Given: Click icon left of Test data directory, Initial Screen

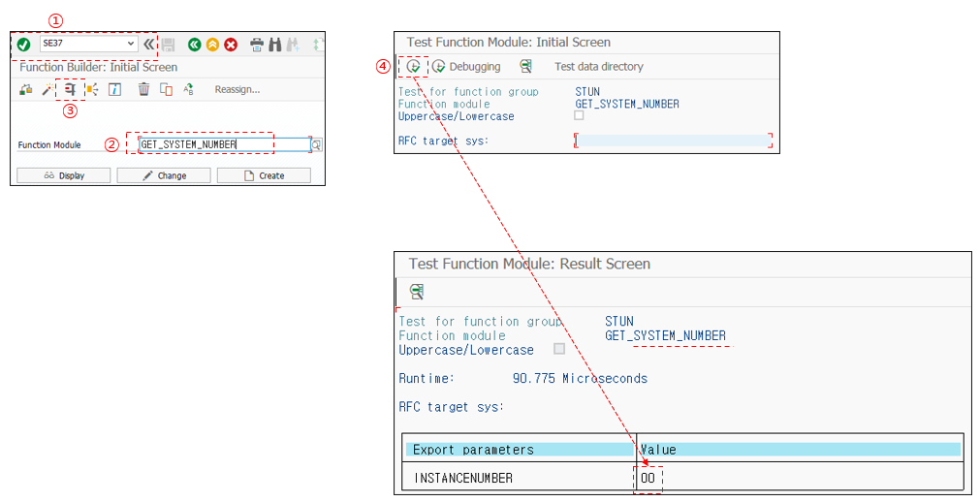Looking at the screenshot, I should click(525, 66).
